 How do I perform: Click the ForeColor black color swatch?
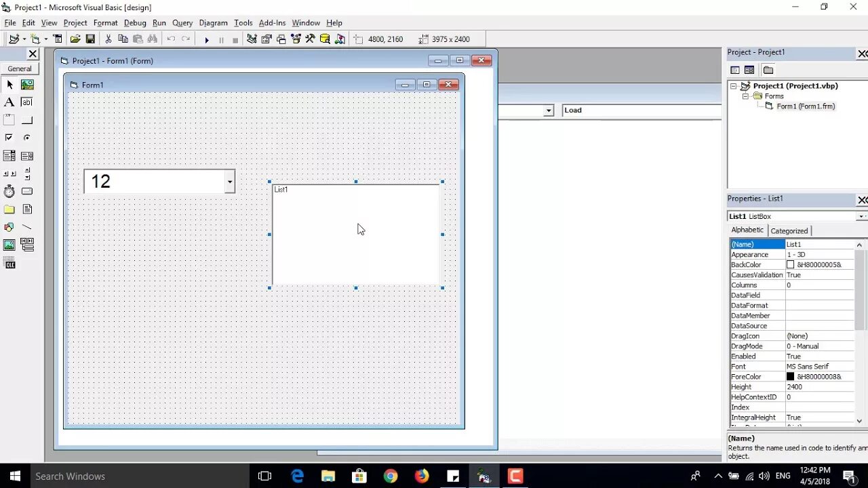pos(791,377)
